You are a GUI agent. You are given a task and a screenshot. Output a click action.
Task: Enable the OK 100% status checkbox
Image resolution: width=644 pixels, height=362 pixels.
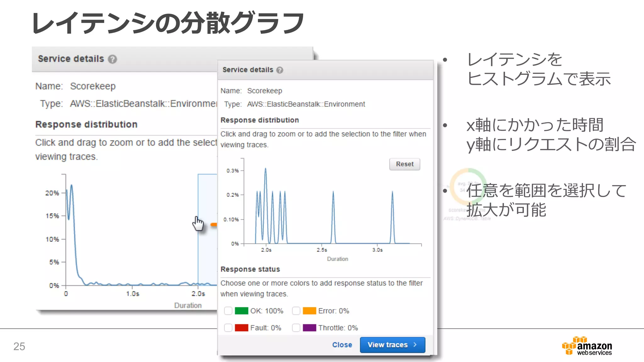pos(228,311)
